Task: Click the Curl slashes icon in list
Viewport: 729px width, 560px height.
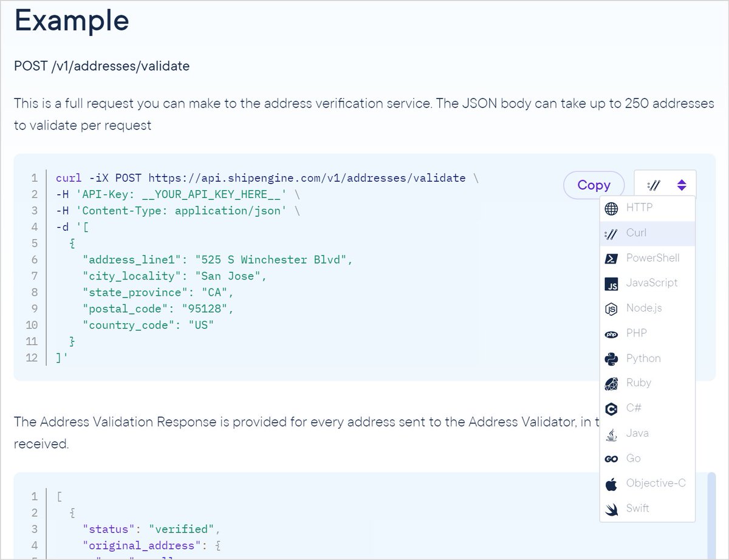Action: point(612,233)
